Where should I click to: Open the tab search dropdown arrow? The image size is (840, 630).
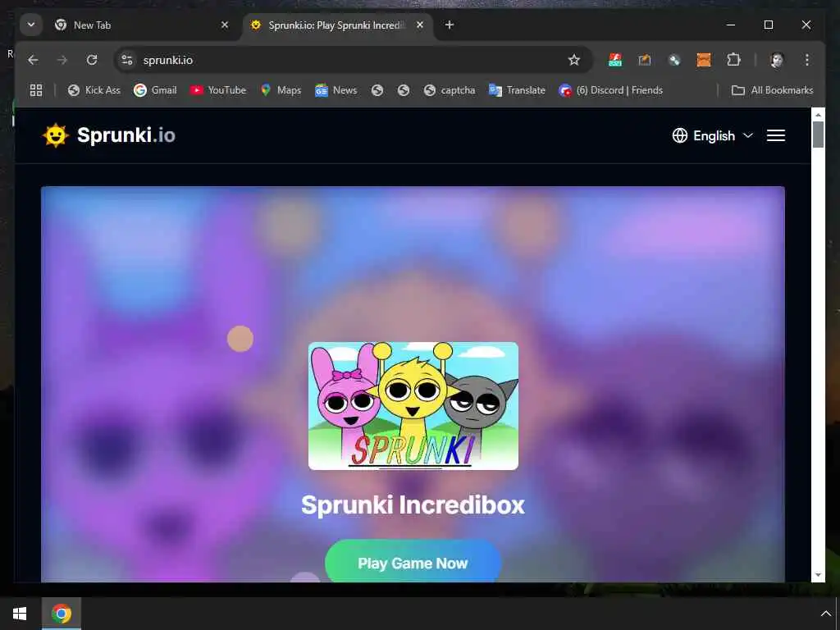click(x=31, y=25)
